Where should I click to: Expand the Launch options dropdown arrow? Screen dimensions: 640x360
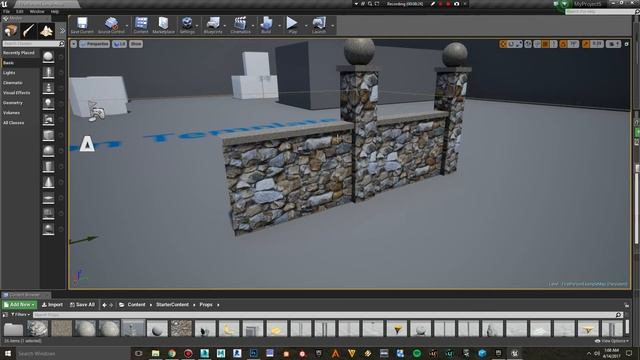(333, 26)
